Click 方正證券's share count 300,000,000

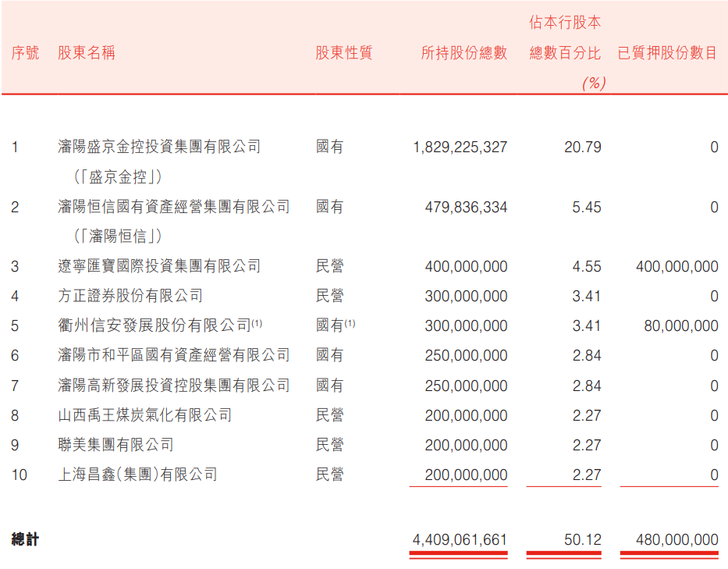pos(466,297)
